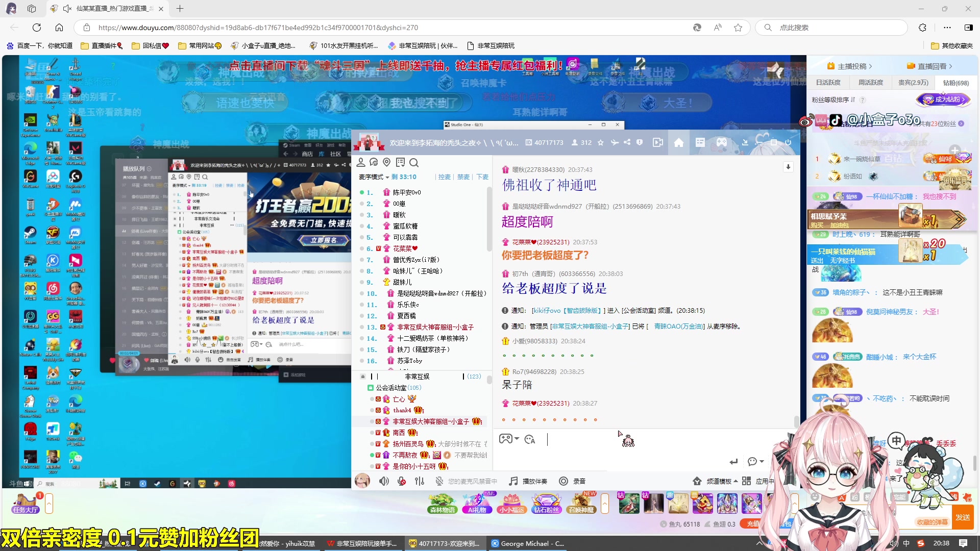Expand the activity icons up-arrow panel

[x=605, y=504]
